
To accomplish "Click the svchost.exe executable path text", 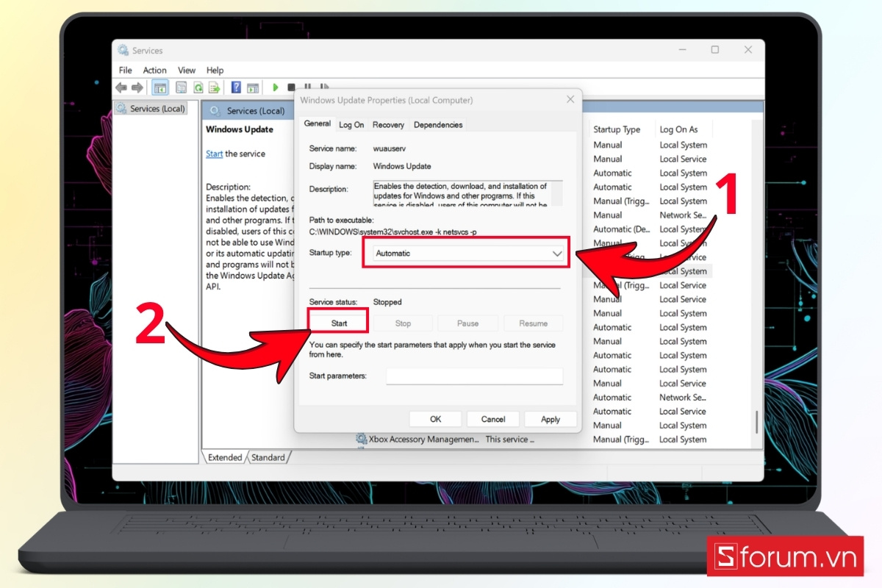I will tap(392, 232).
